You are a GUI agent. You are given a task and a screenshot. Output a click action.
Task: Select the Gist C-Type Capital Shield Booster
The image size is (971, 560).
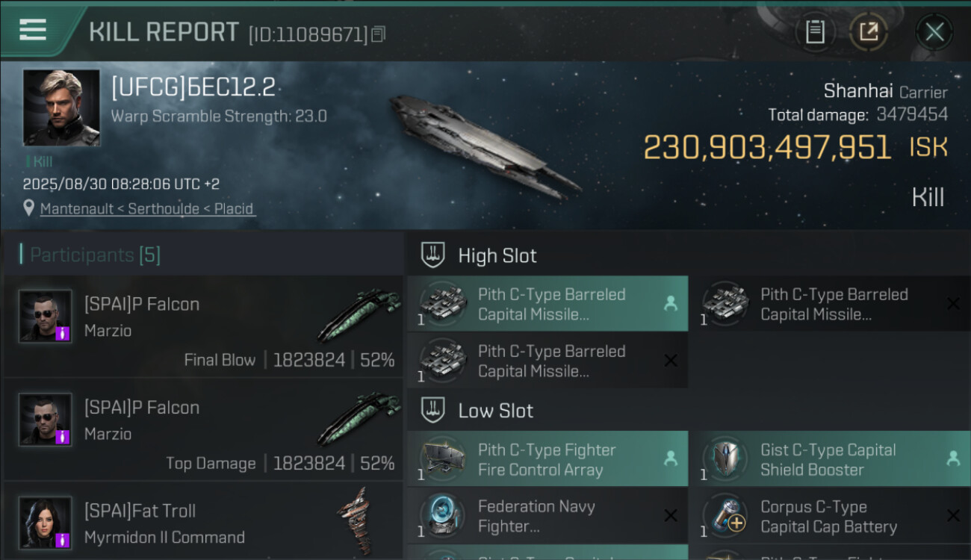pyautogui.click(x=829, y=459)
